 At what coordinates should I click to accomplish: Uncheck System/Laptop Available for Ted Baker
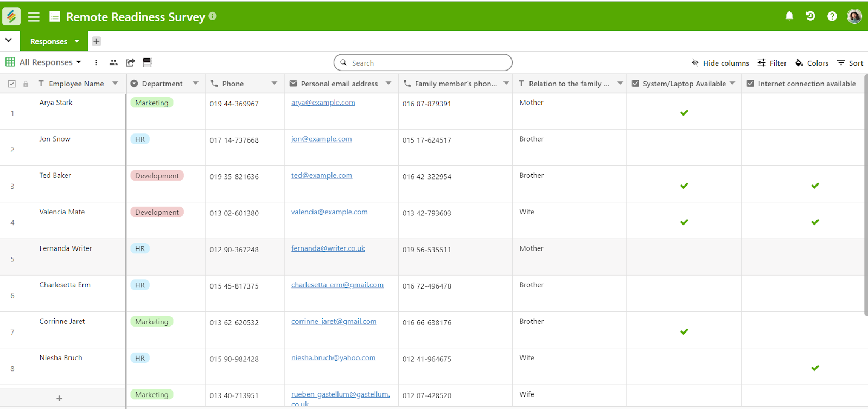pos(684,186)
